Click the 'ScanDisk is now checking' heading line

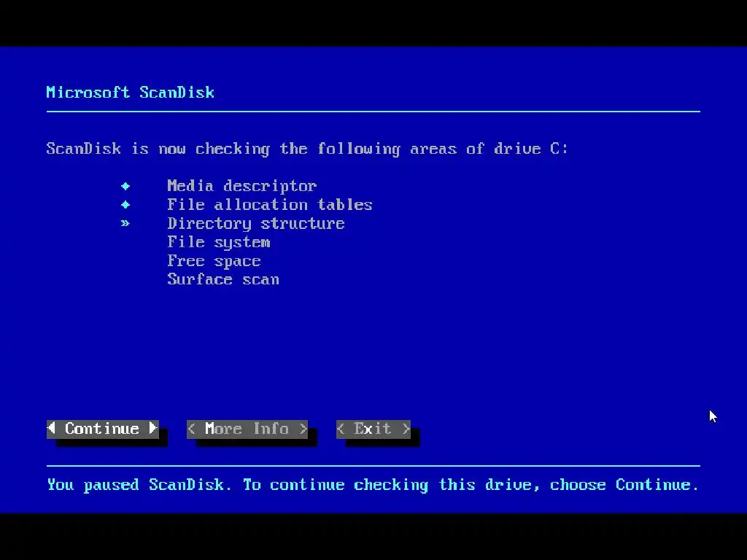click(307, 149)
